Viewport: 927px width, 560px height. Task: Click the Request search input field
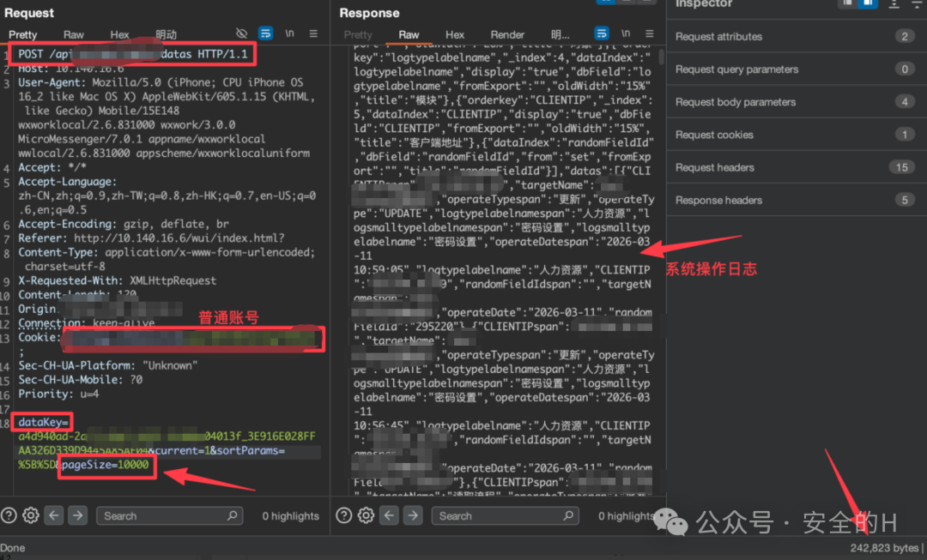click(170, 515)
